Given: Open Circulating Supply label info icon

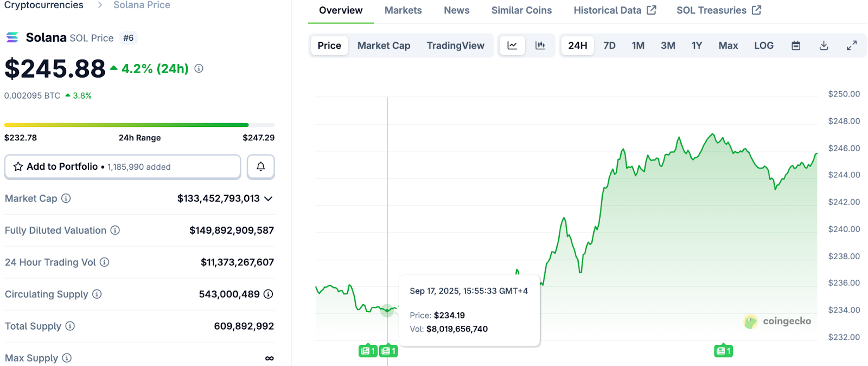Looking at the screenshot, I should click(x=97, y=294).
